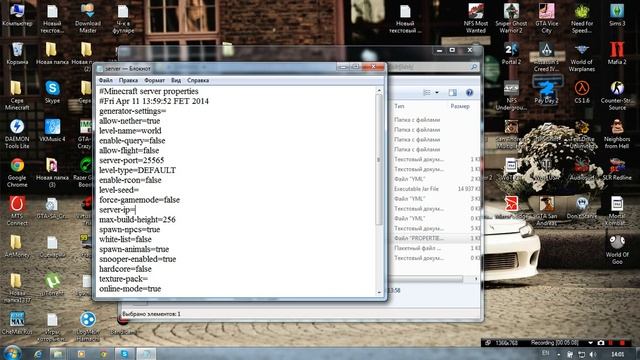Viewport: 640px width, 360px height.
Task: Expand the recorder overlay dropdown arrow
Action: point(590,343)
